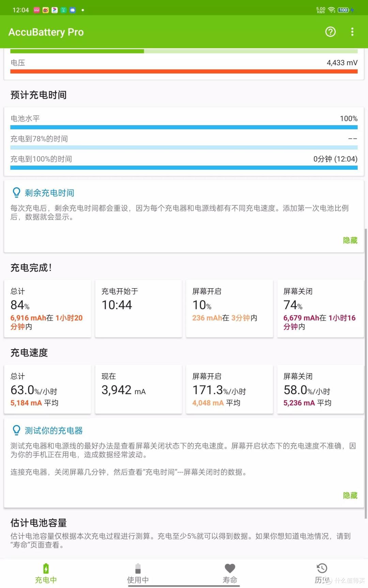Tap the 充电到78%的时间 light-blue bar
Viewport: 368px width, 588px height.
[184, 148]
